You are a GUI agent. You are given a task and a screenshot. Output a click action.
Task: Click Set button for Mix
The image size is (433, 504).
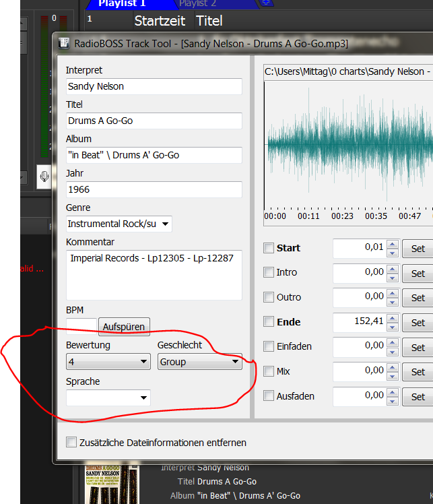click(418, 372)
